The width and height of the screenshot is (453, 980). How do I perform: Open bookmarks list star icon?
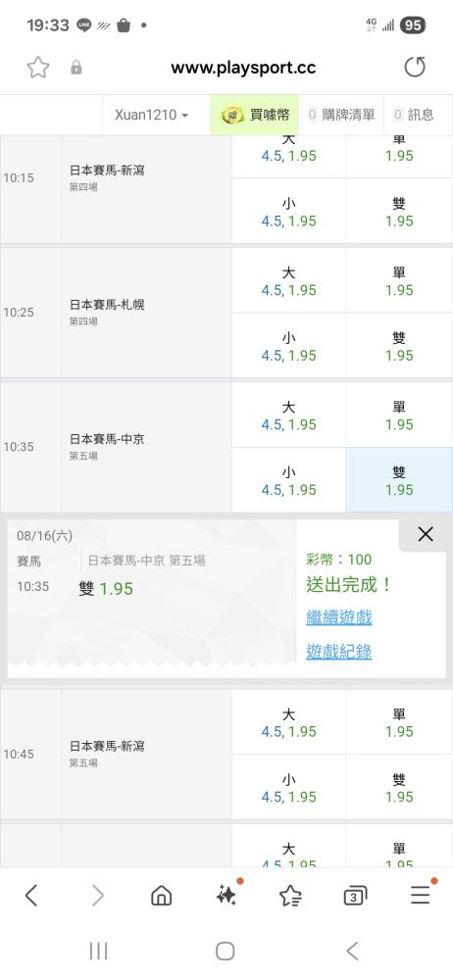click(290, 896)
